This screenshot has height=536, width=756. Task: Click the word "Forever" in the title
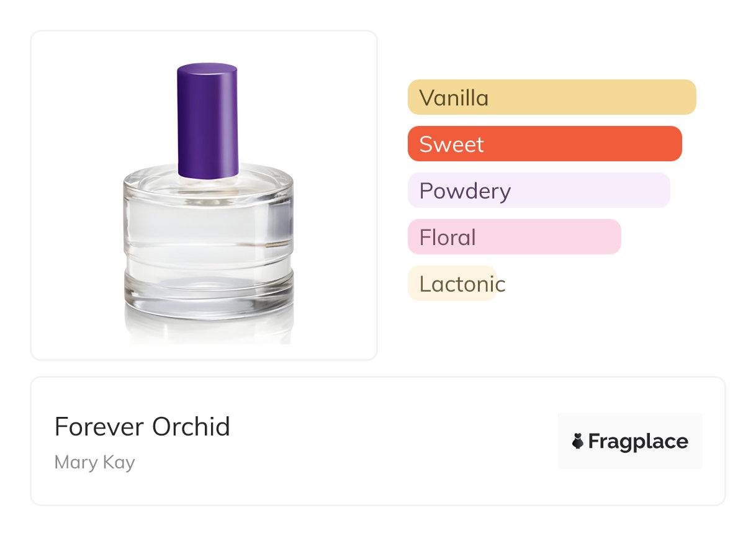pyautogui.click(x=99, y=427)
